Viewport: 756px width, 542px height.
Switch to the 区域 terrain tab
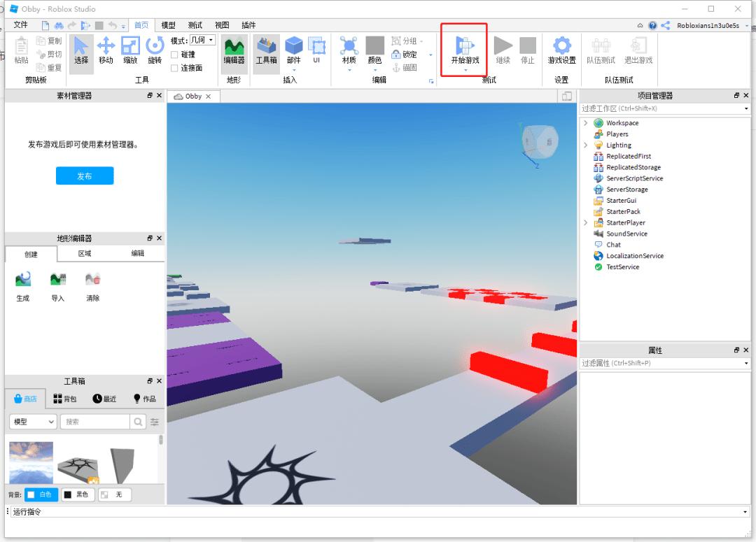point(85,254)
